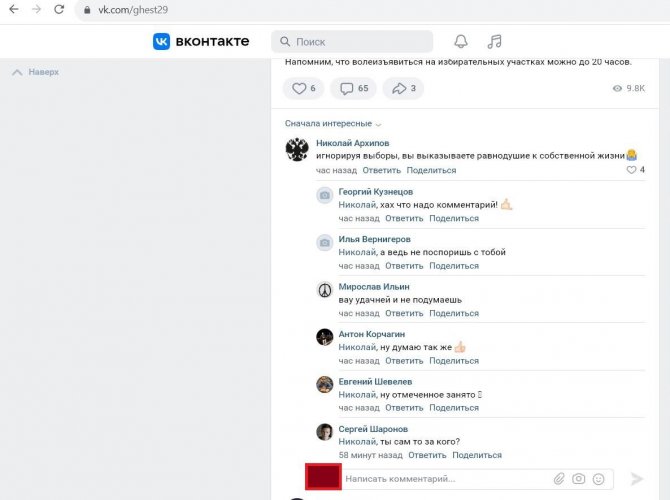670x500 pixels.
Task: Click the VK logo icon
Action: coord(161,41)
